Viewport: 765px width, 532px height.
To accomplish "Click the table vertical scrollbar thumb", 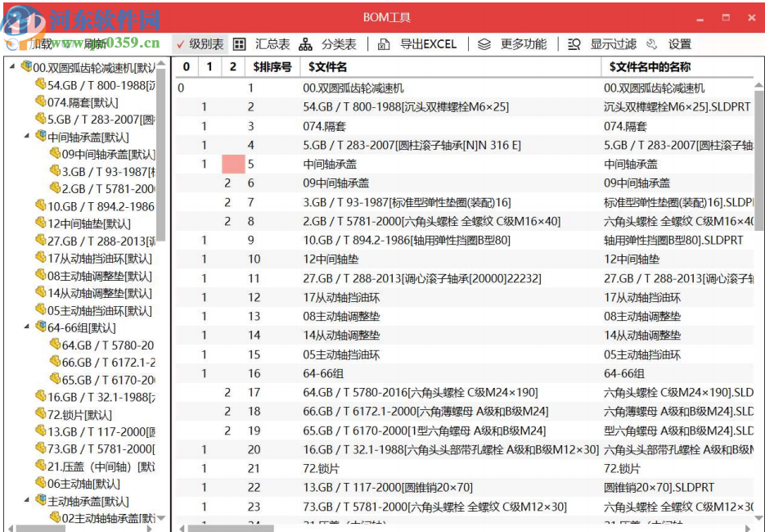I will tap(758, 159).
